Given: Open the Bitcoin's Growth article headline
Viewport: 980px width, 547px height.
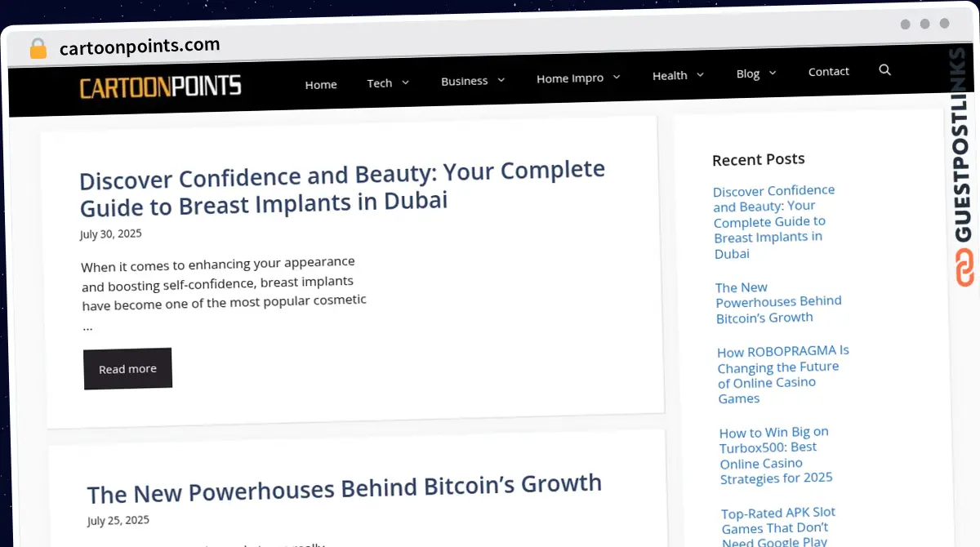Looking at the screenshot, I should point(345,489).
